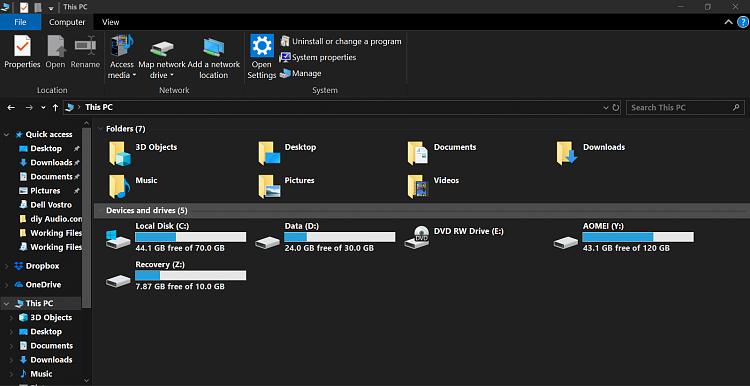750x386 pixels.
Task: Click the This PC address bar path
Action: (99, 108)
